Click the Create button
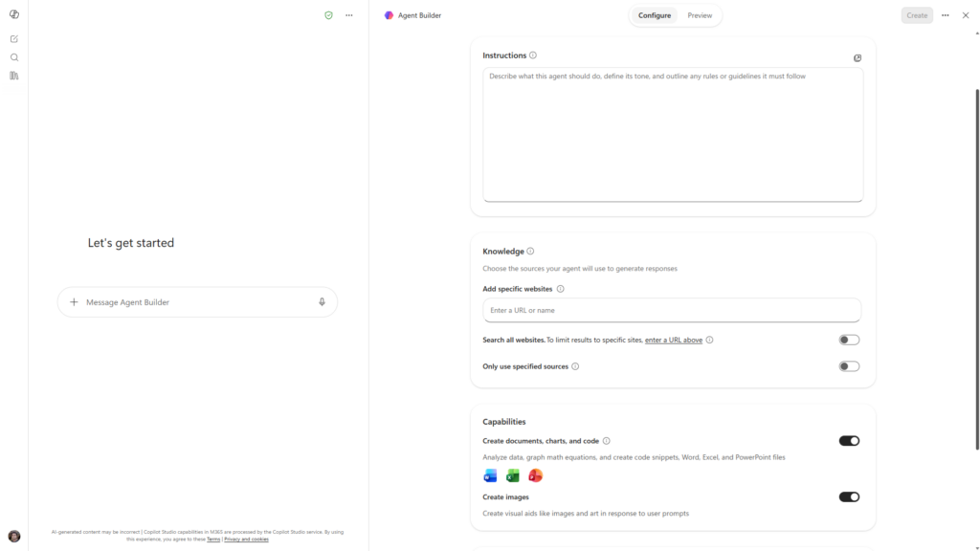The image size is (980, 551). pyautogui.click(x=917, y=15)
